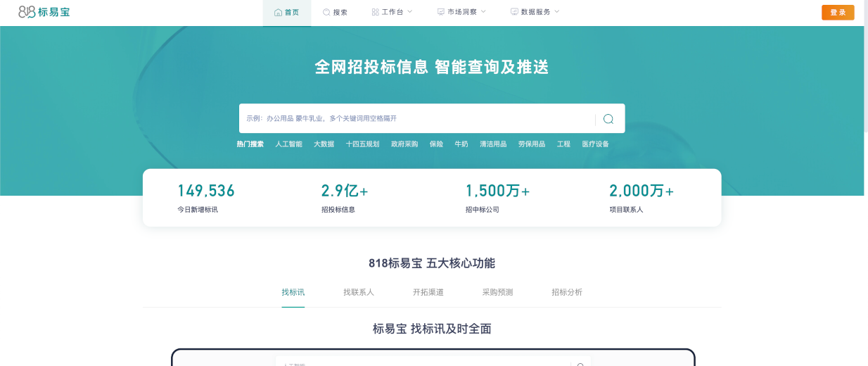This screenshot has width=868, height=366.
Task: Switch to the 开拓渠道 tab
Action: coord(428,292)
